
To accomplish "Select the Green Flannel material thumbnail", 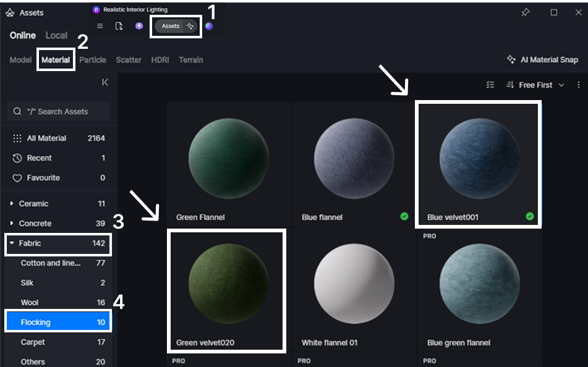I will tap(228, 159).
